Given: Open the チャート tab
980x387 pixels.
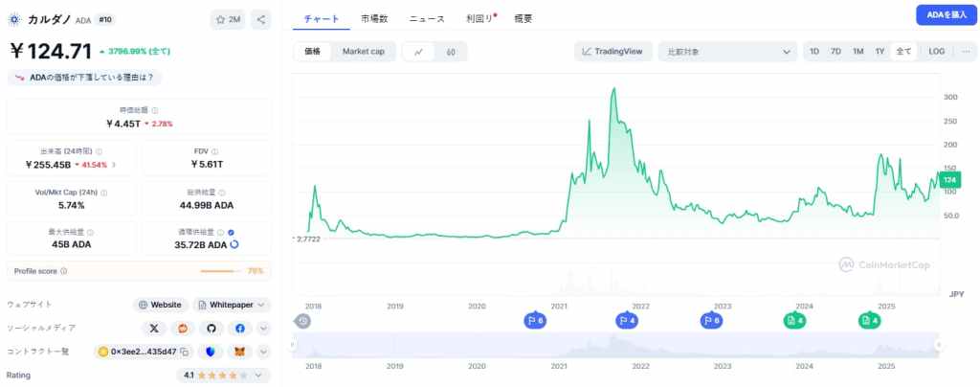Looking at the screenshot, I should pos(322,19).
